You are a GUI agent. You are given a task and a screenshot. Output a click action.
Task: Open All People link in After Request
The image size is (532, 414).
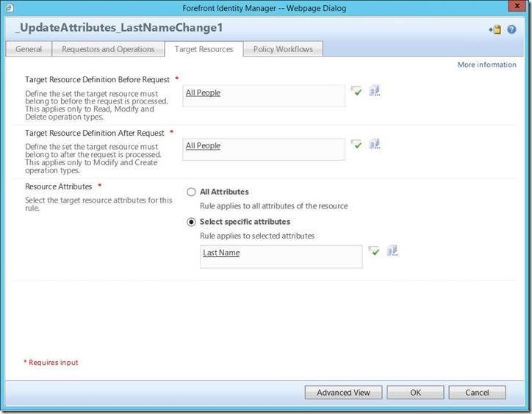(x=203, y=145)
